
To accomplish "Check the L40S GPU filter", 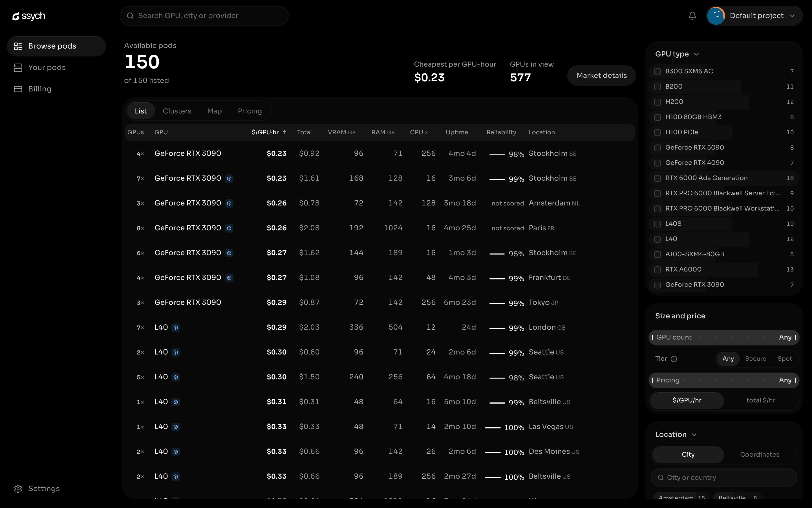I will pos(657,224).
